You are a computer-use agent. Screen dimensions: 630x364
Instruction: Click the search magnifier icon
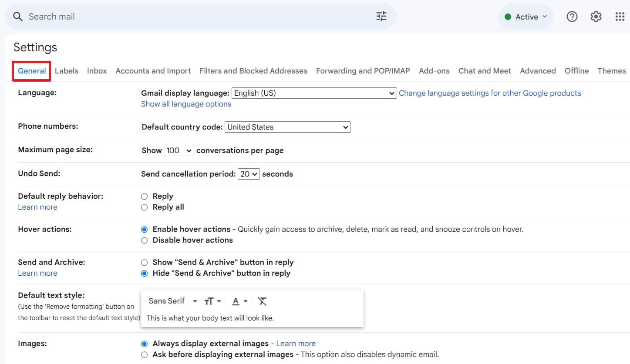[17, 17]
